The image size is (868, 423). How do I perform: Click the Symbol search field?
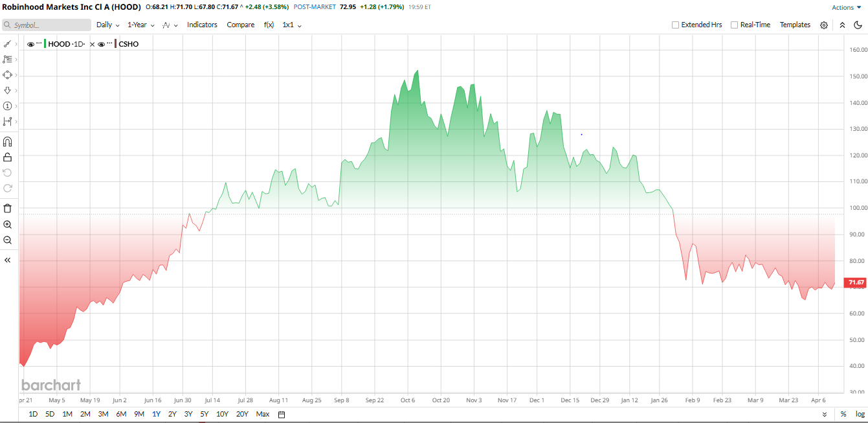[46, 25]
